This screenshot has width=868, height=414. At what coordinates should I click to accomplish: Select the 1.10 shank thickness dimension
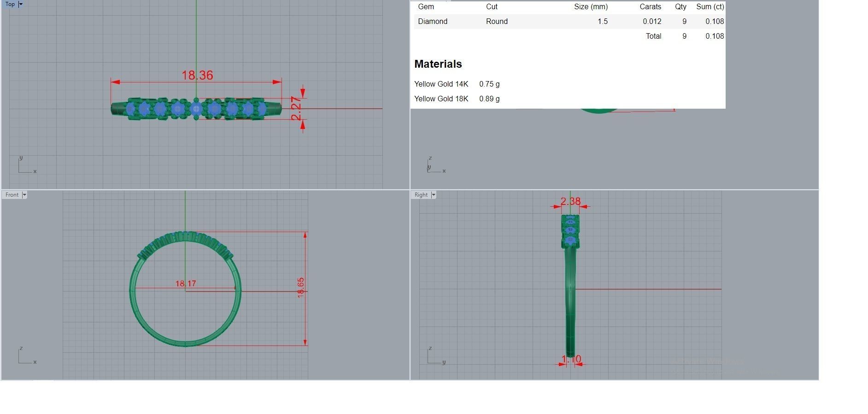coord(571,359)
